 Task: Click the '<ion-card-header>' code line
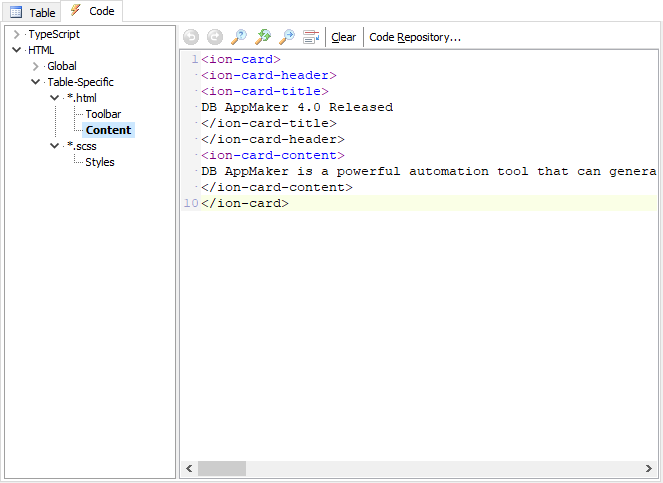click(x=269, y=75)
